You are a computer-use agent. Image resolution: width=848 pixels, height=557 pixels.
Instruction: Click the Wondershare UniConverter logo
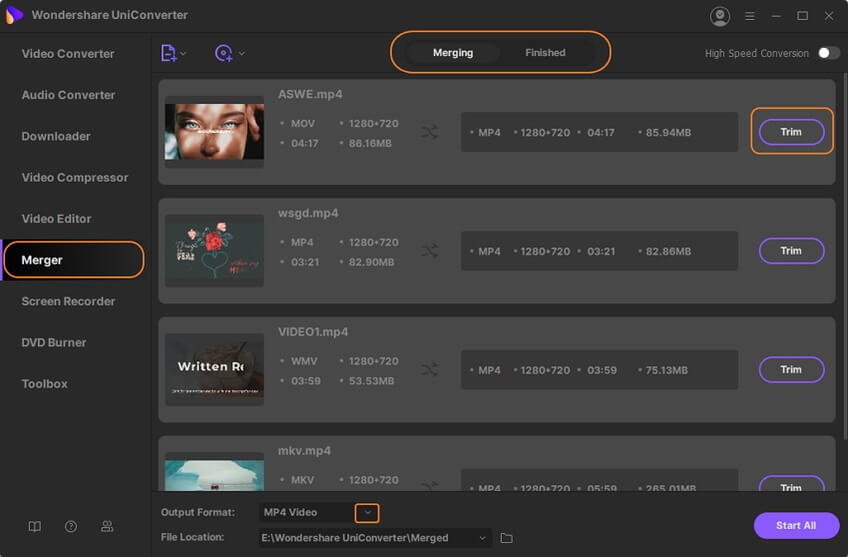coord(14,15)
